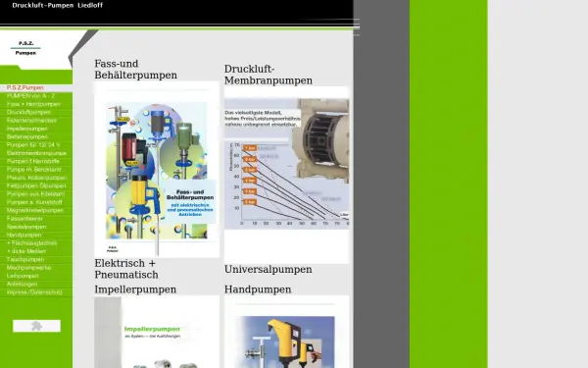Open Impress./Datenschutz page

point(36,292)
